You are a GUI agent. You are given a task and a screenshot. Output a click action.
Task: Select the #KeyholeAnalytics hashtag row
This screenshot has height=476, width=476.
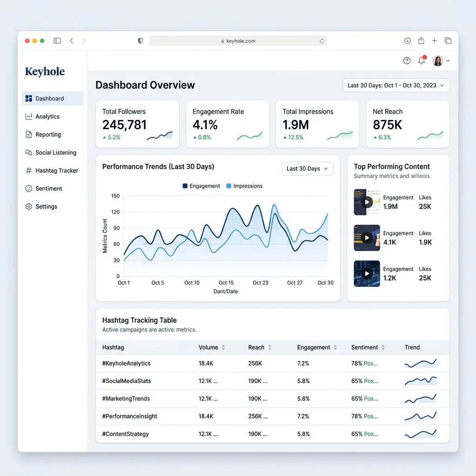272,364
